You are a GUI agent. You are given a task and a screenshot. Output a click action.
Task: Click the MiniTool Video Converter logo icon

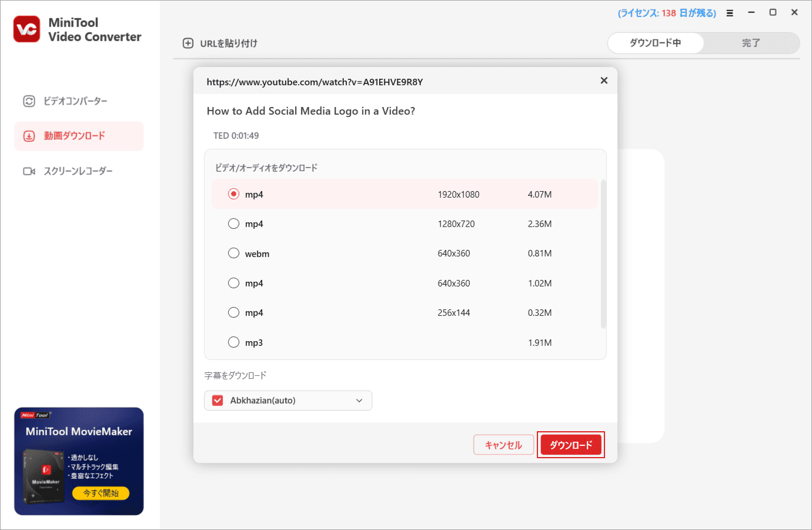coord(27,29)
